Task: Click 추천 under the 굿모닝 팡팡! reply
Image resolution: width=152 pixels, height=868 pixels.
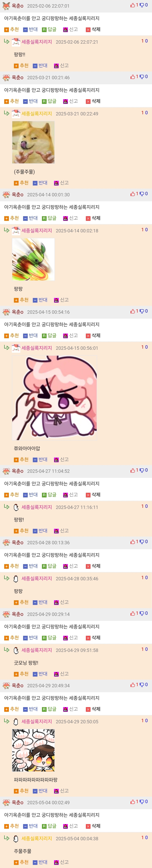Action: click(x=21, y=674)
